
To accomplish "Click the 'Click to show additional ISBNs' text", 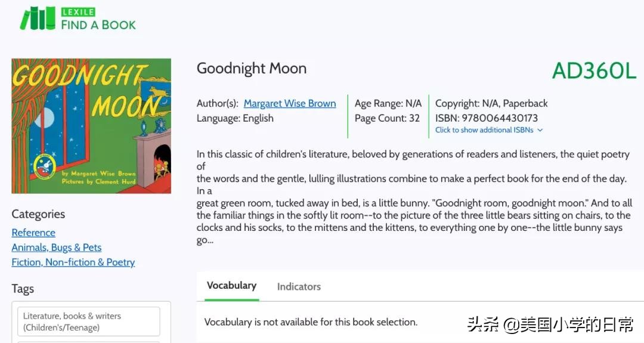I will (x=485, y=130).
